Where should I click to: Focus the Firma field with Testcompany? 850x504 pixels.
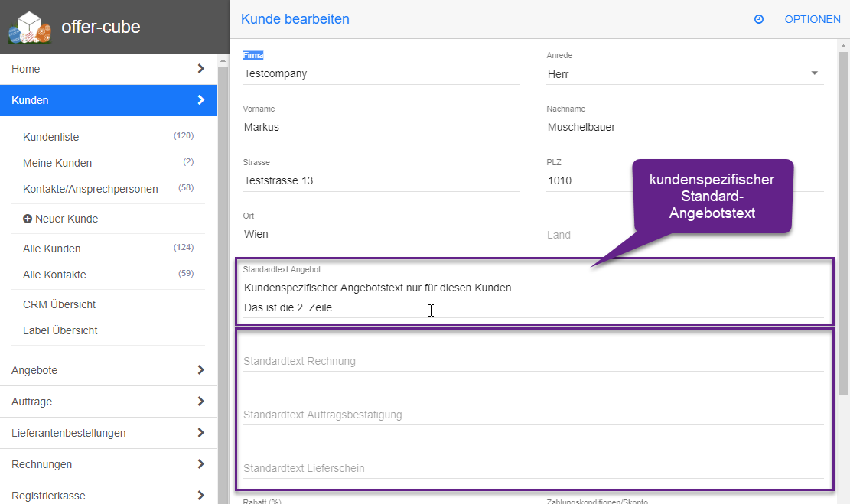(382, 73)
